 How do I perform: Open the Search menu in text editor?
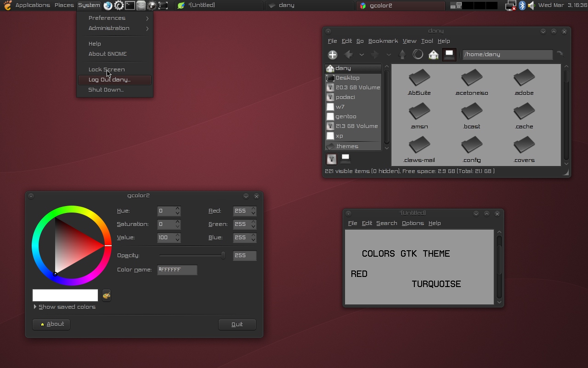click(x=387, y=223)
